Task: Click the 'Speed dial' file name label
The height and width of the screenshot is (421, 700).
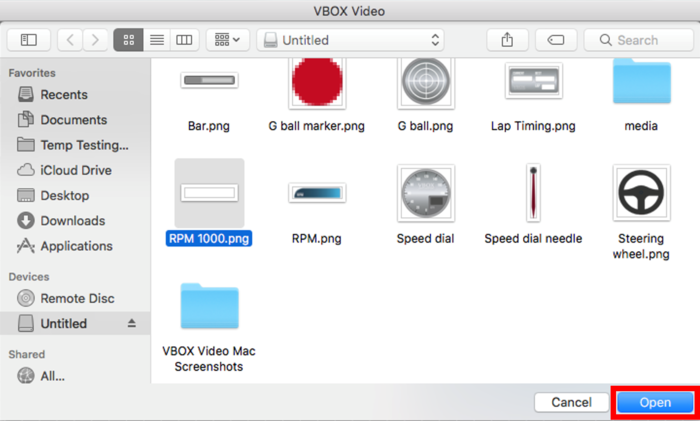Action: 425,238
